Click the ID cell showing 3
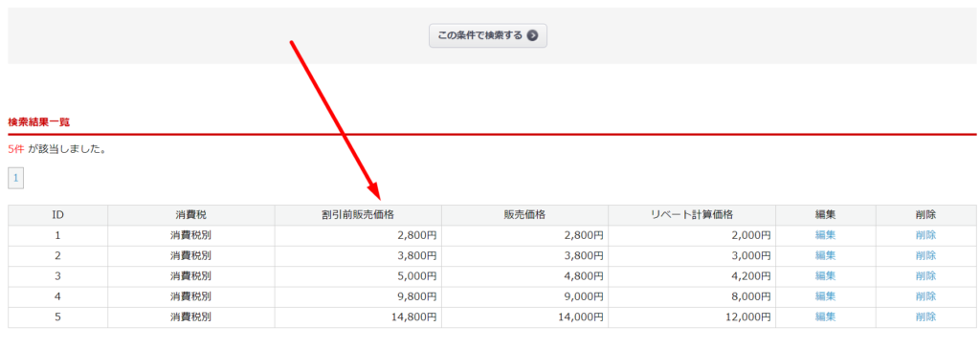 58,276
